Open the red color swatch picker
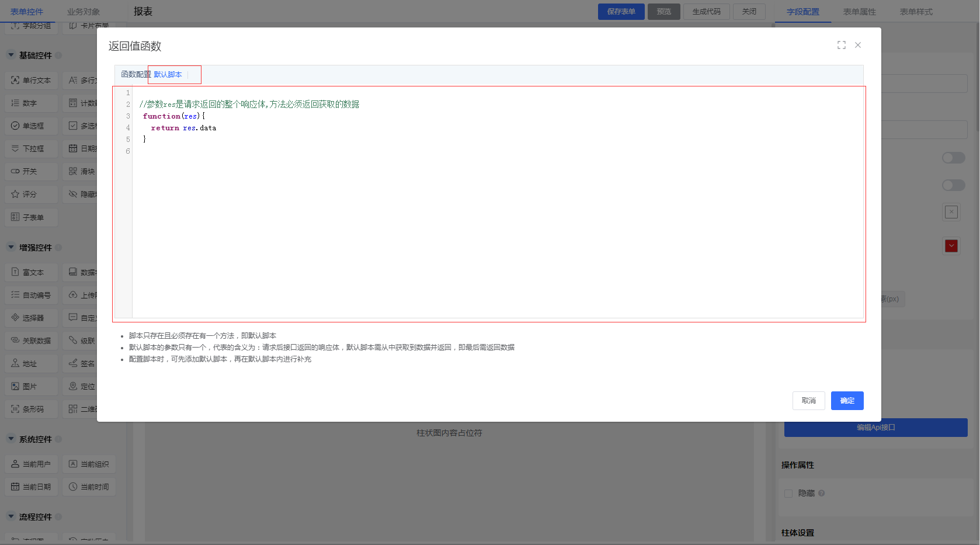The image size is (980, 545). (x=951, y=246)
